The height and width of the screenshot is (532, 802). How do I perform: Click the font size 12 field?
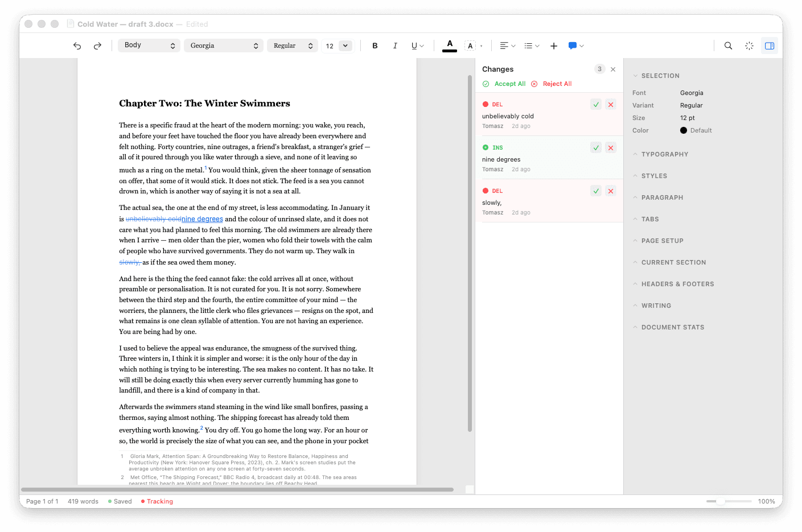[x=330, y=46]
